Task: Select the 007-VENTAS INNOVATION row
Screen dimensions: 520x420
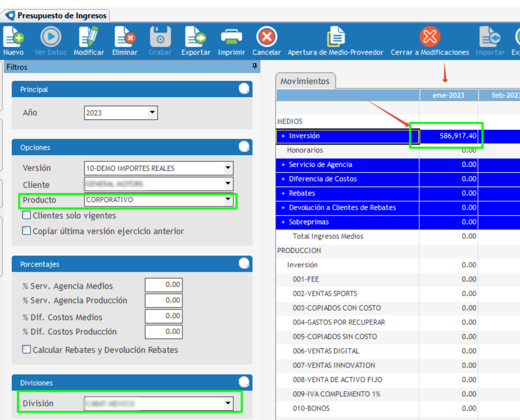Action: [x=398, y=365]
